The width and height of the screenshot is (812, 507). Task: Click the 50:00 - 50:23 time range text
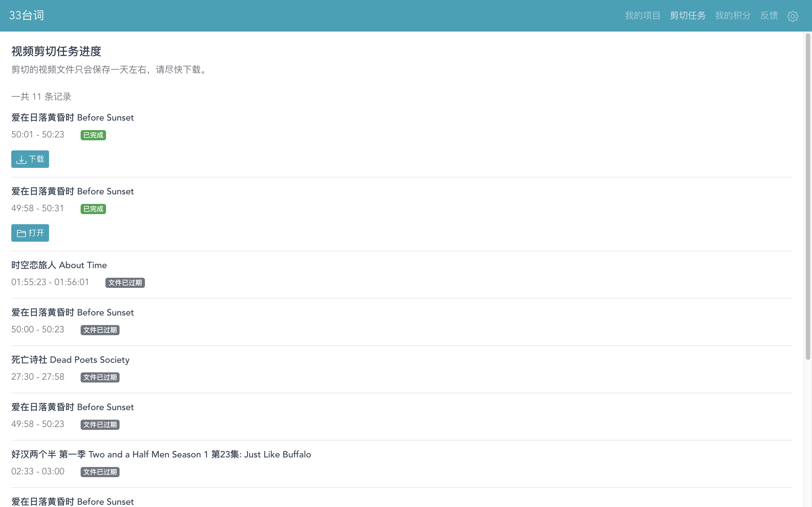pyautogui.click(x=37, y=329)
